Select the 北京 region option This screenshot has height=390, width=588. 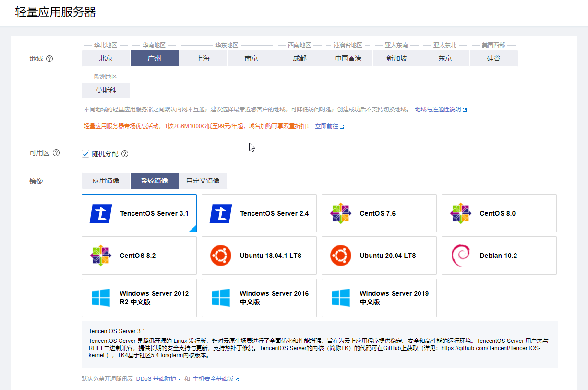[x=106, y=58]
